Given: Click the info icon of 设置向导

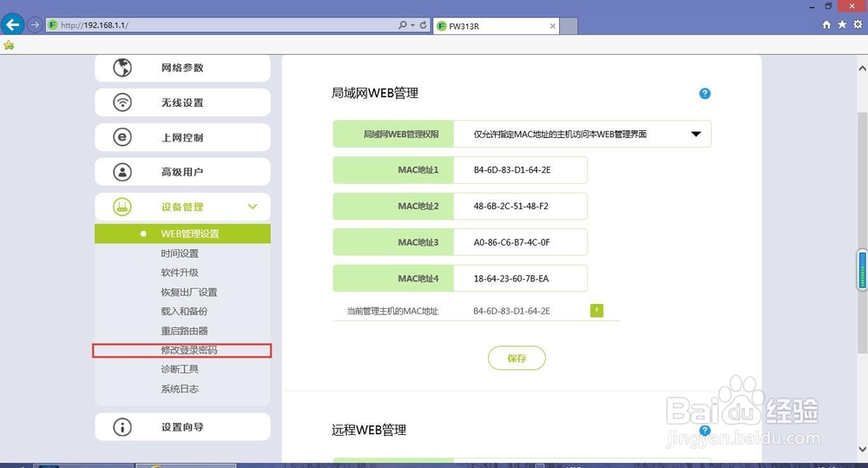Looking at the screenshot, I should coord(122,427).
